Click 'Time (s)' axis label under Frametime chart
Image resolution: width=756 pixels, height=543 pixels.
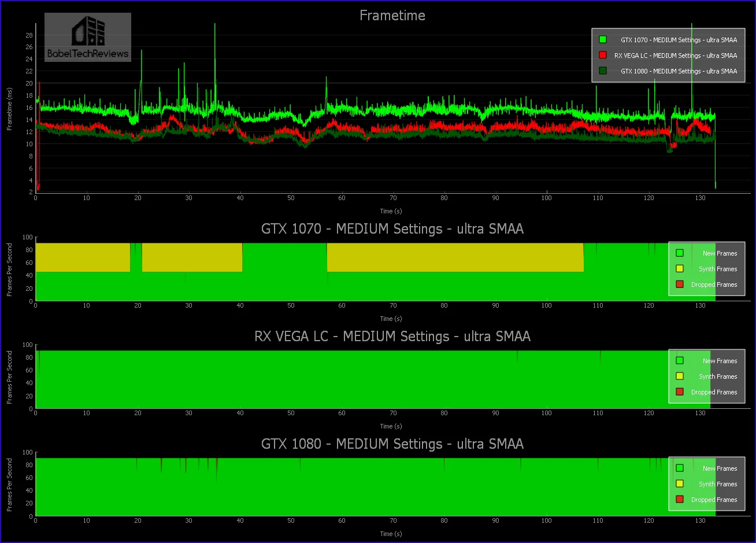pyautogui.click(x=391, y=211)
